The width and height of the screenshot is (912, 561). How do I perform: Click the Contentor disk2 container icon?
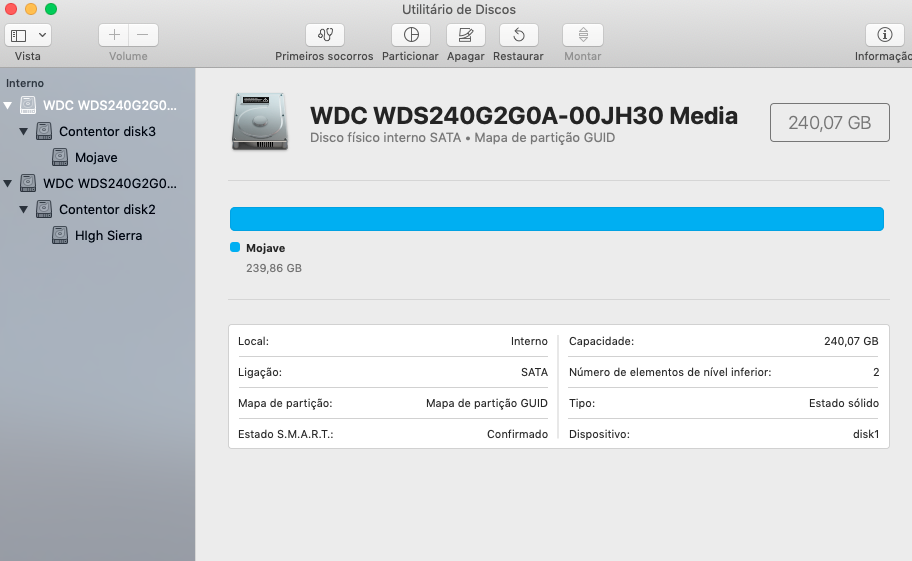pos(44,209)
